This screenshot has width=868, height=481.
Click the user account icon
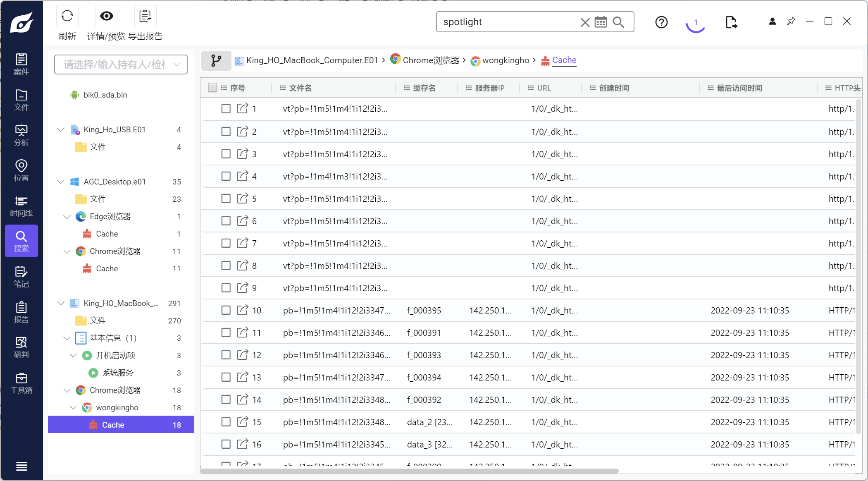[x=772, y=21]
